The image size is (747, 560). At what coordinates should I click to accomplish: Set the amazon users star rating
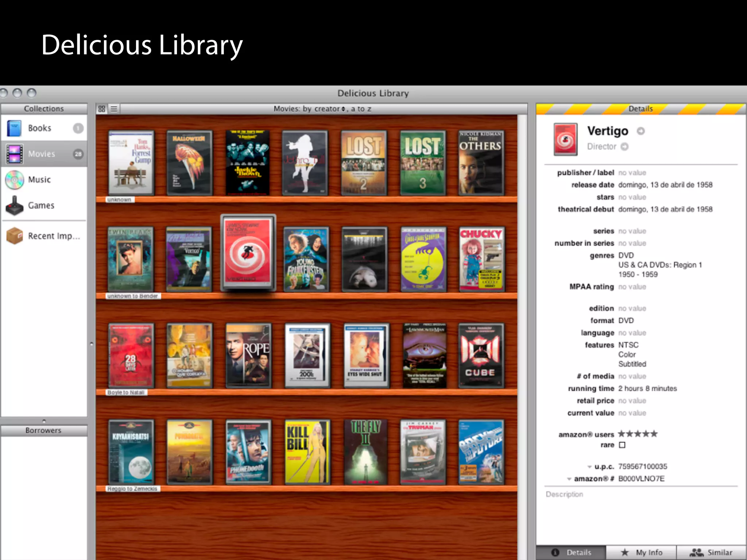click(x=638, y=434)
